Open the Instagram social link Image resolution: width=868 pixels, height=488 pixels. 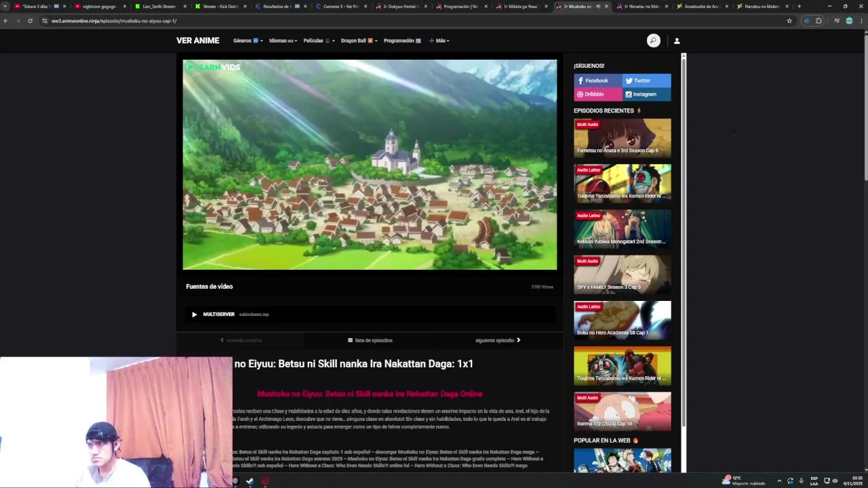647,94
